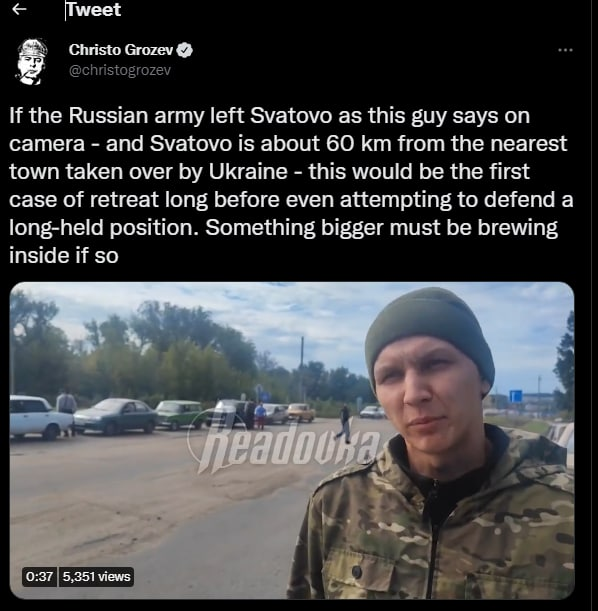Go back using the left arrow

click(x=19, y=9)
